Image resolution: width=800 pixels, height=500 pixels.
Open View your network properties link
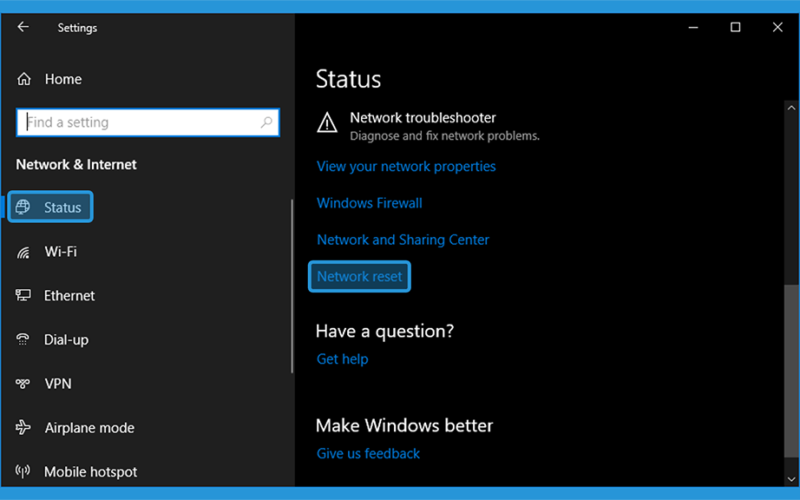point(406,166)
